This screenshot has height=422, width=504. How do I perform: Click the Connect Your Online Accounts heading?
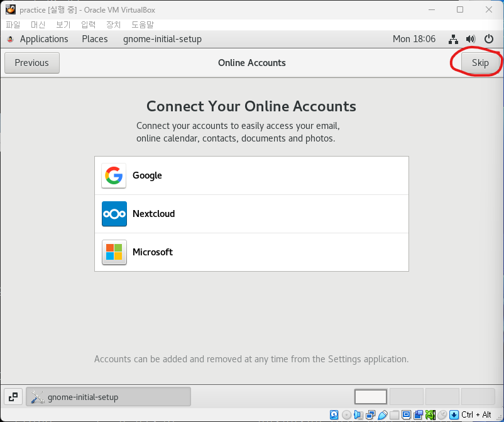pyautogui.click(x=251, y=106)
